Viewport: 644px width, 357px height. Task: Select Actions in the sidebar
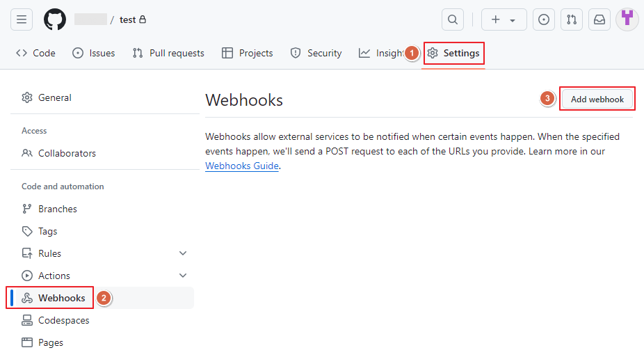54,276
